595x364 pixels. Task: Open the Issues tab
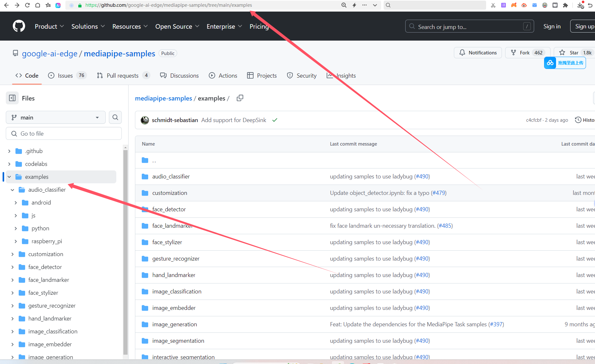coord(67,75)
